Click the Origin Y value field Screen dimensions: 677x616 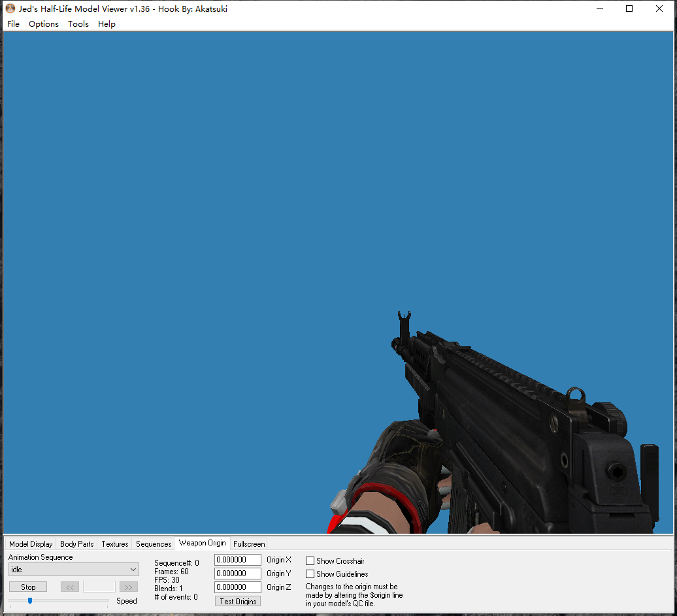point(238,574)
